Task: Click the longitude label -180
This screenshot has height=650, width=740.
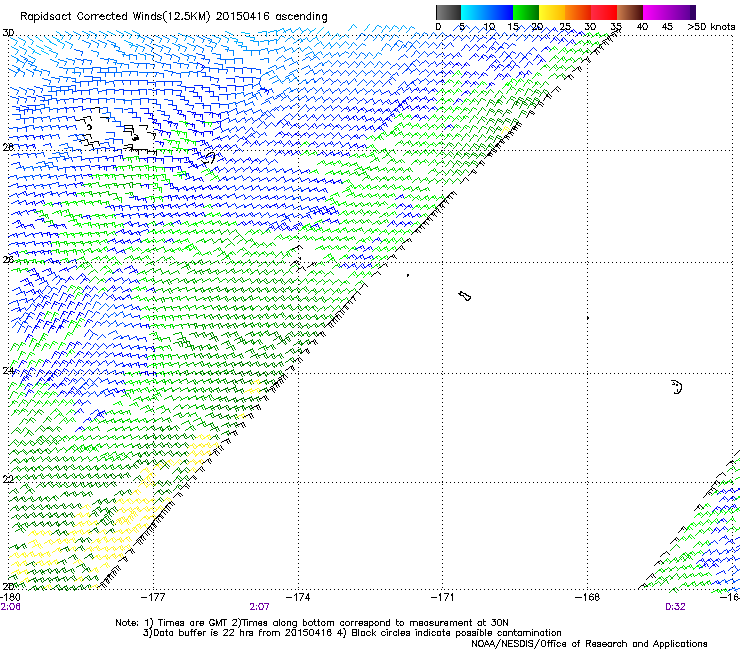Action: 10,597
